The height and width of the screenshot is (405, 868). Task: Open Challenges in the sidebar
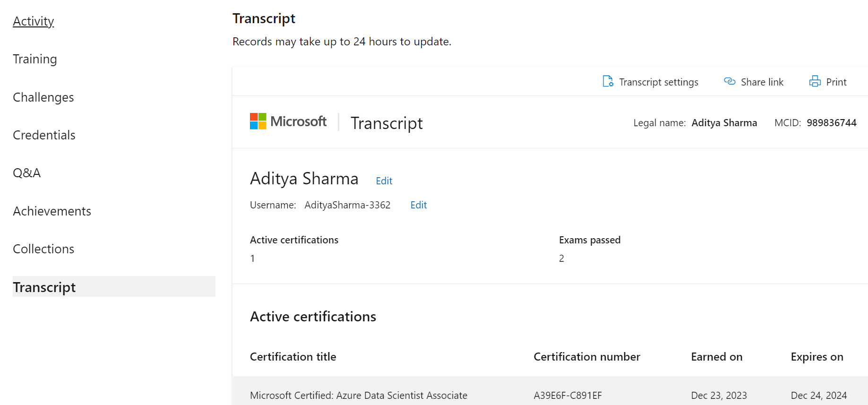(x=43, y=97)
